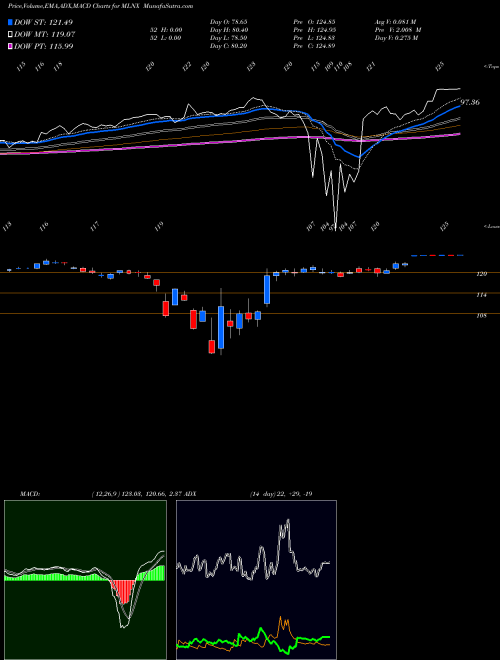Image resolution: width=500 pixels, height=660 pixels.
Task: Click the 121 label in the tops row
Action: (371, 67)
